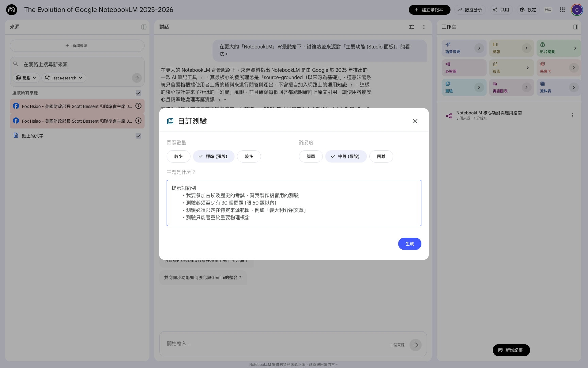Click 新增來源 add source button

coord(77,46)
